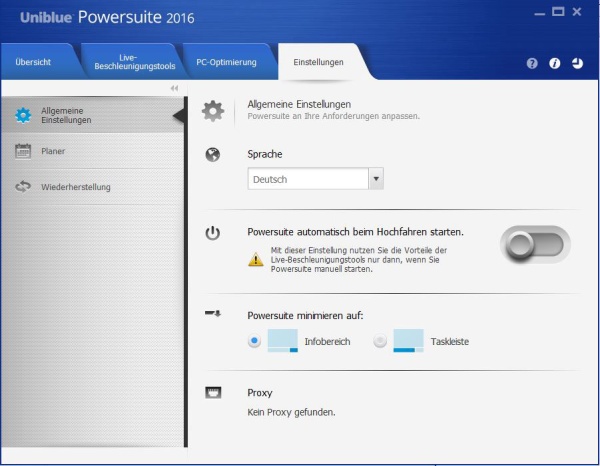Click the minimize-to icon beside Powersuite minimieren

coord(213,314)
